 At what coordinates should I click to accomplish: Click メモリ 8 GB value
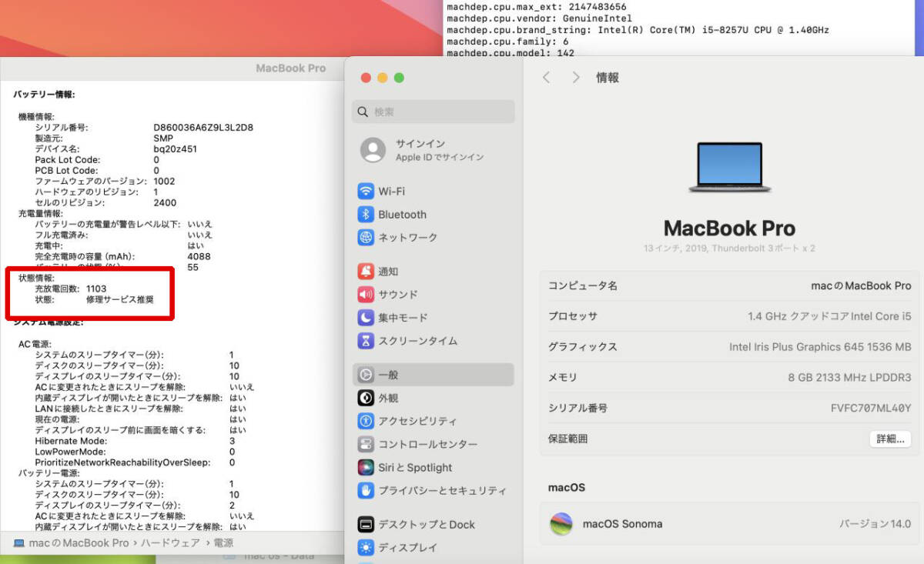click(x=849, y=378)
